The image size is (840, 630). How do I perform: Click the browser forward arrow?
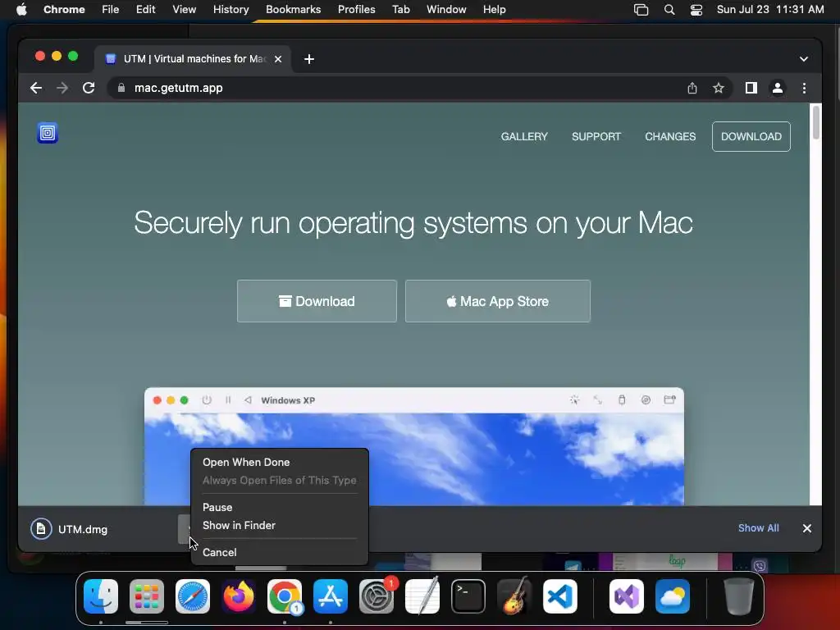(x=62, y=88)
